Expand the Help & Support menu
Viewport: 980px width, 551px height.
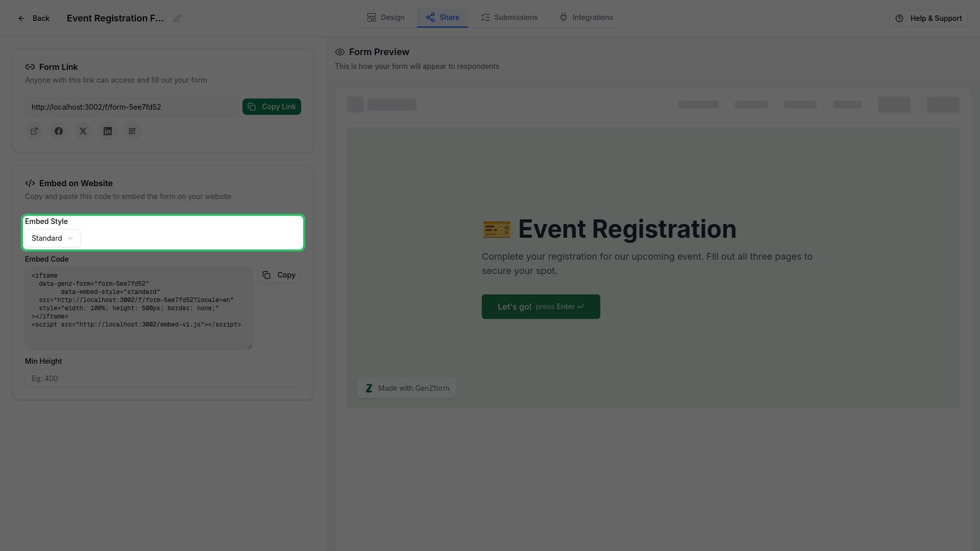coord(928,18)
